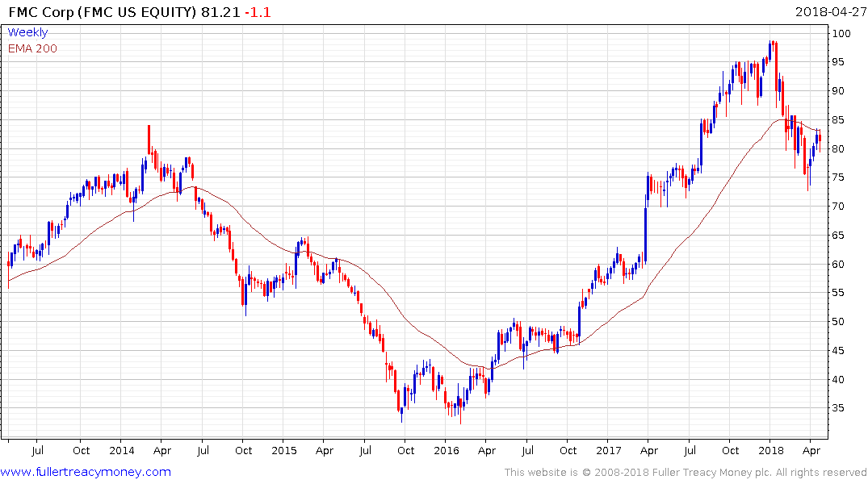Click the 65 price axis label

[838, 235]
